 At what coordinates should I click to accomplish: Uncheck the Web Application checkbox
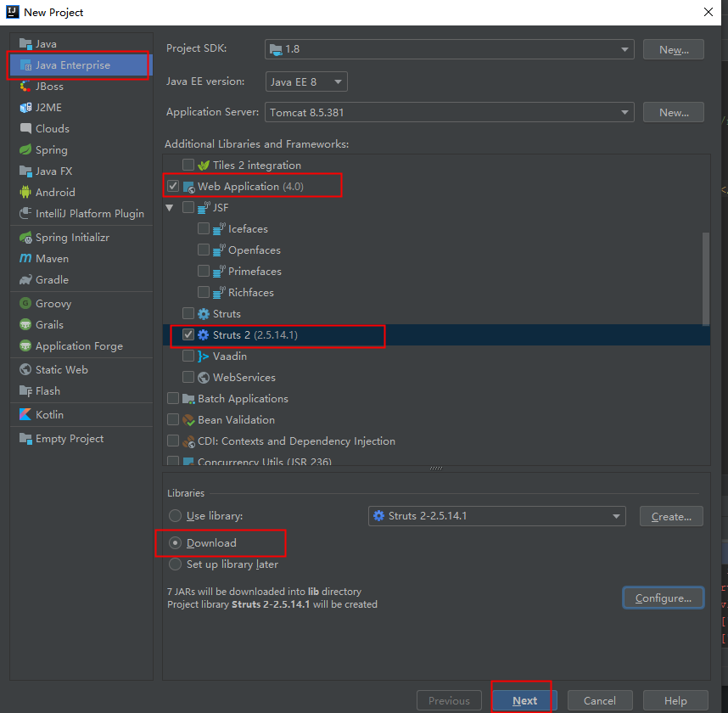pos(173,186)
